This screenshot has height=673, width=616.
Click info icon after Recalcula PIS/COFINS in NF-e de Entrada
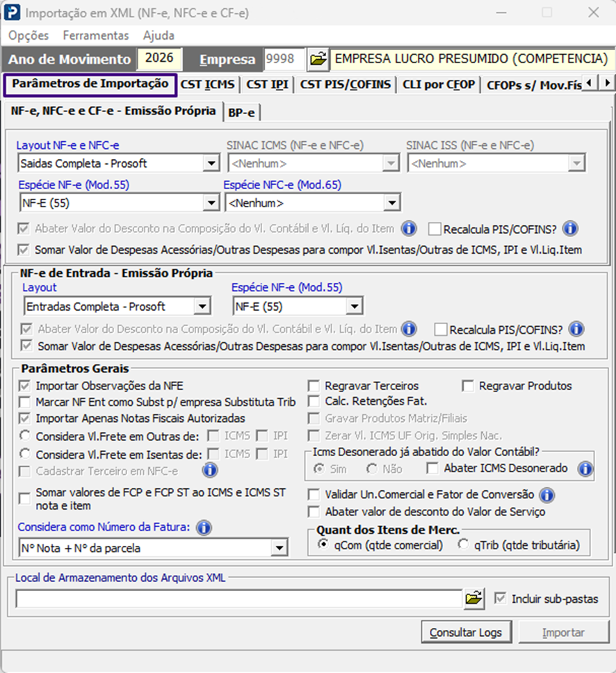pos(576,330)
